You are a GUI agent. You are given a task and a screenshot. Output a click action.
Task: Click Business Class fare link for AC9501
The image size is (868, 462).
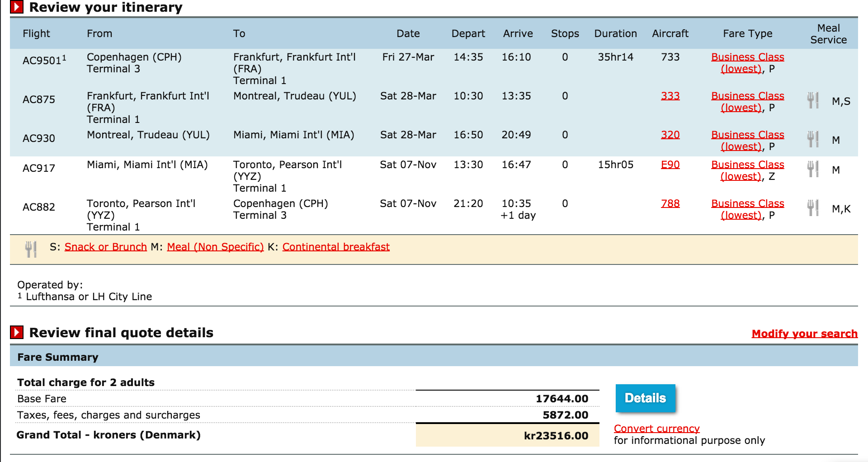(747, 57)
